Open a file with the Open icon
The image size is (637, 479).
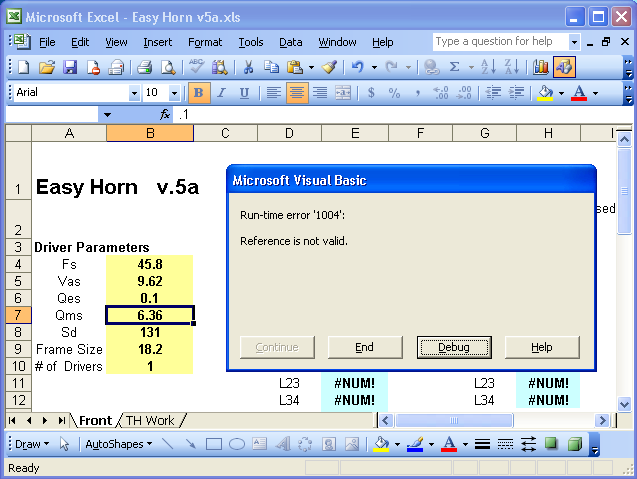(47, 67)
